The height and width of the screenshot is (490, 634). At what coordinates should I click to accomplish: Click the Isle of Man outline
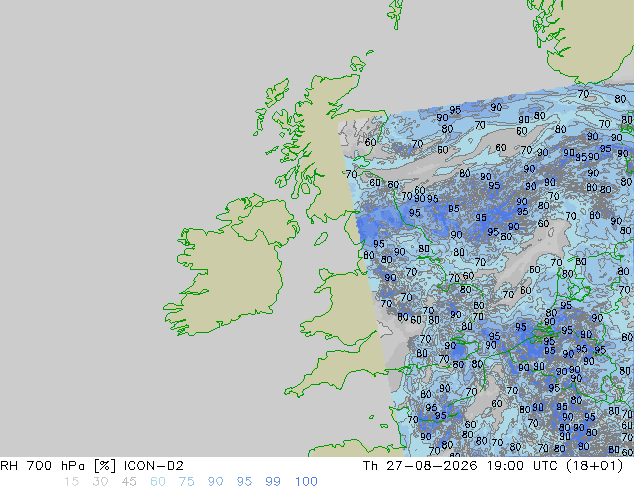pyautogui.click(x=321, y=239)
